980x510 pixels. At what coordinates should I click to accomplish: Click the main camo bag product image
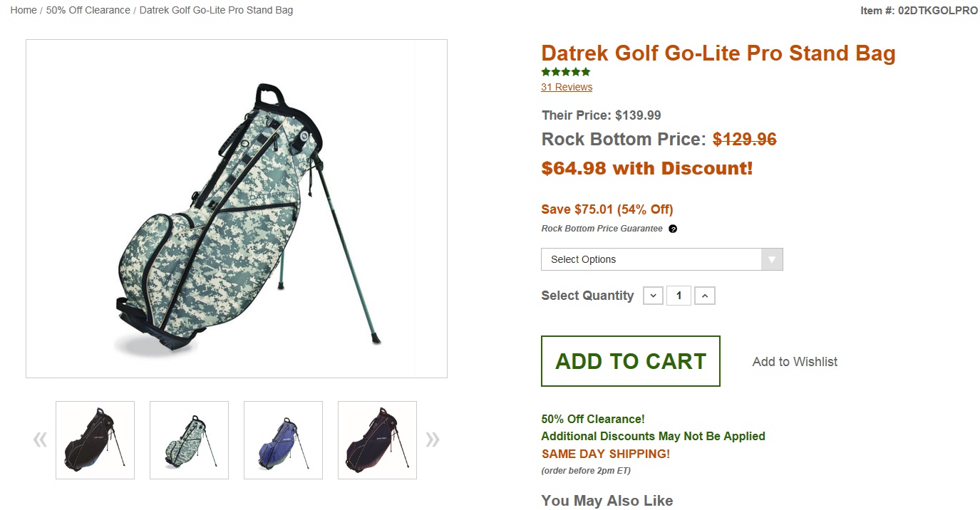tap(237, 209)
